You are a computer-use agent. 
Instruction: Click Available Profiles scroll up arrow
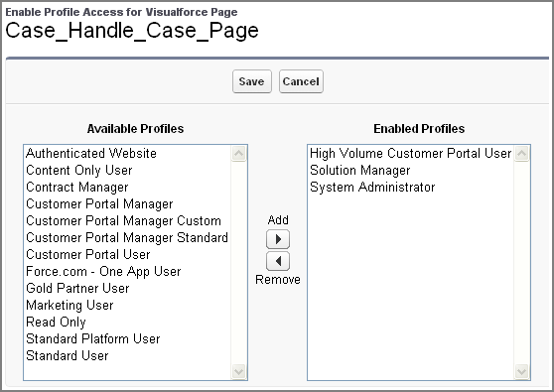239,154
